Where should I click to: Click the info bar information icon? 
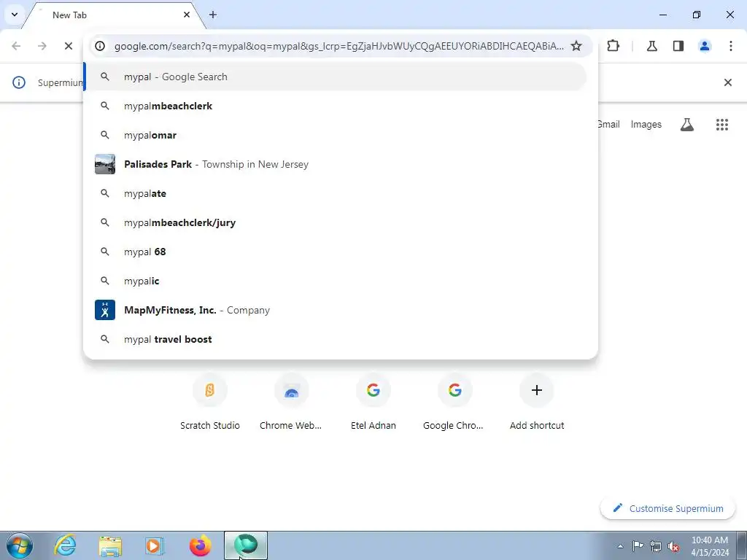click(18, 82)
